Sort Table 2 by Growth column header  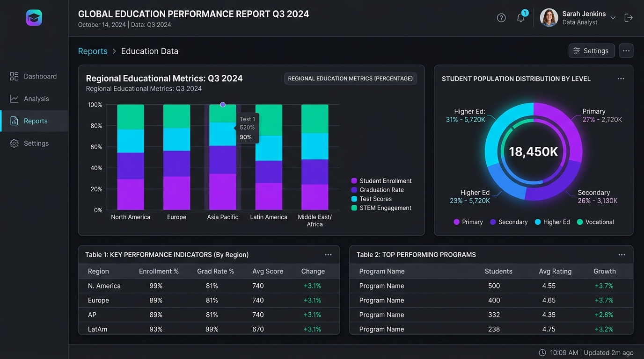(x=605, y=271)
